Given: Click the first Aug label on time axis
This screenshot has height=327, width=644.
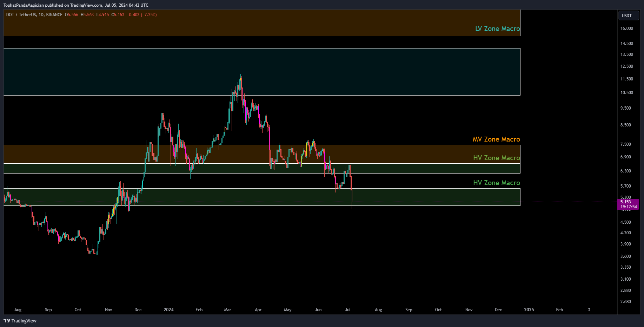Looking at the screenshot, I should click(x=18, y=310).
